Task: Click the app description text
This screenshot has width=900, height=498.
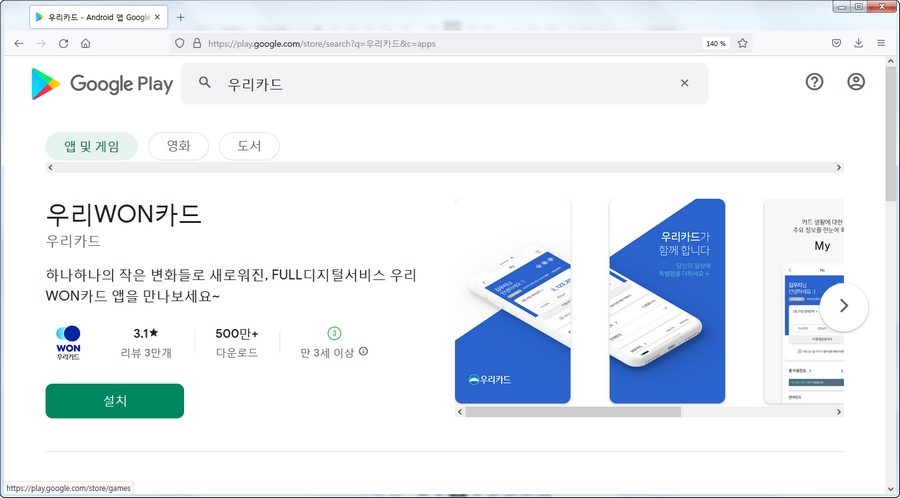Action: (231, 285)
